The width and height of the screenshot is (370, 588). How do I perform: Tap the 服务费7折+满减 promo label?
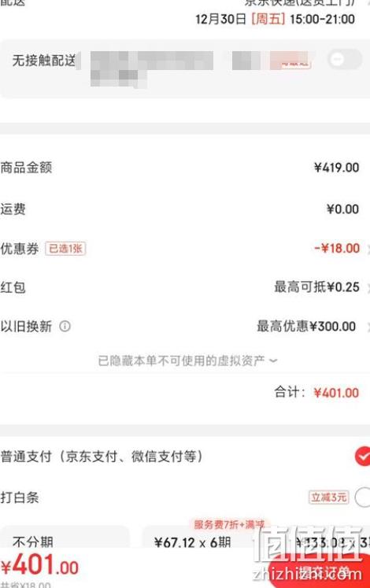point(229,524)
